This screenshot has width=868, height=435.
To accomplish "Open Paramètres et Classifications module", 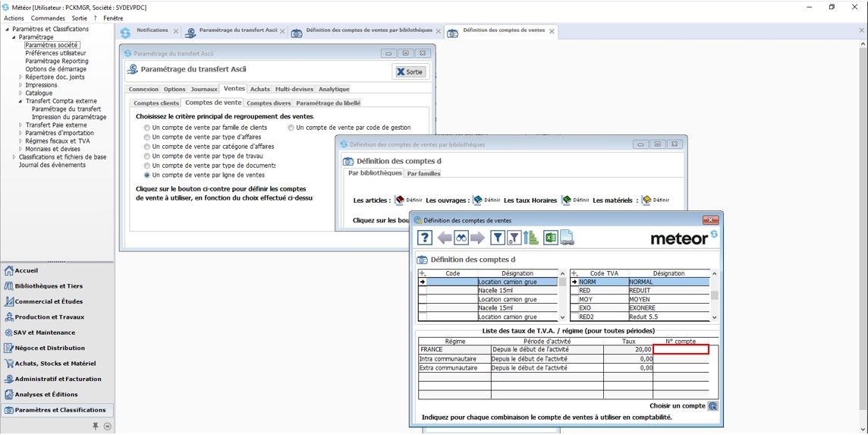I will coord(57,410).
